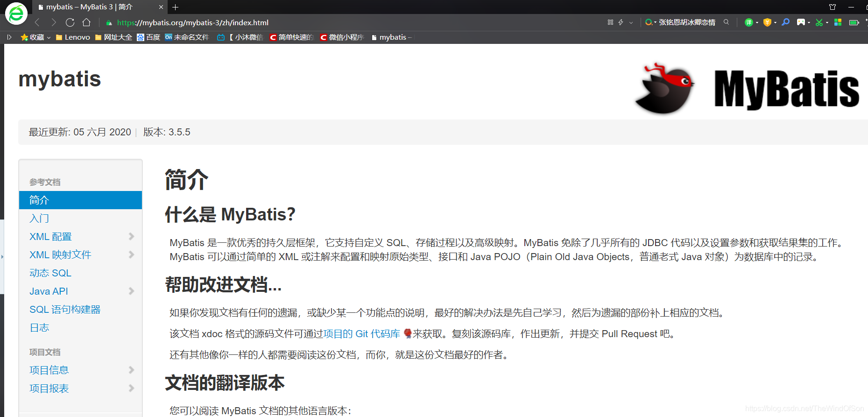Open 项目报表 sidebar link

point(49,388)
